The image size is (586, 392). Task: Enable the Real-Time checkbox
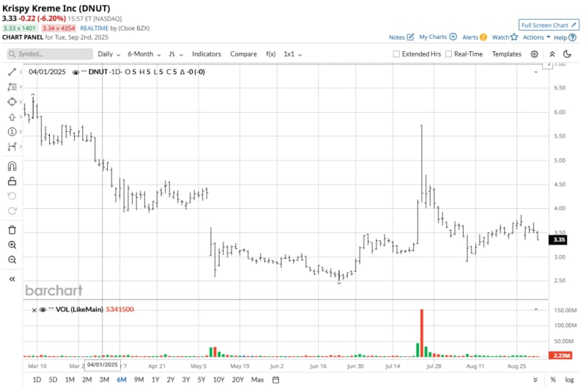(x=448, y=54)
